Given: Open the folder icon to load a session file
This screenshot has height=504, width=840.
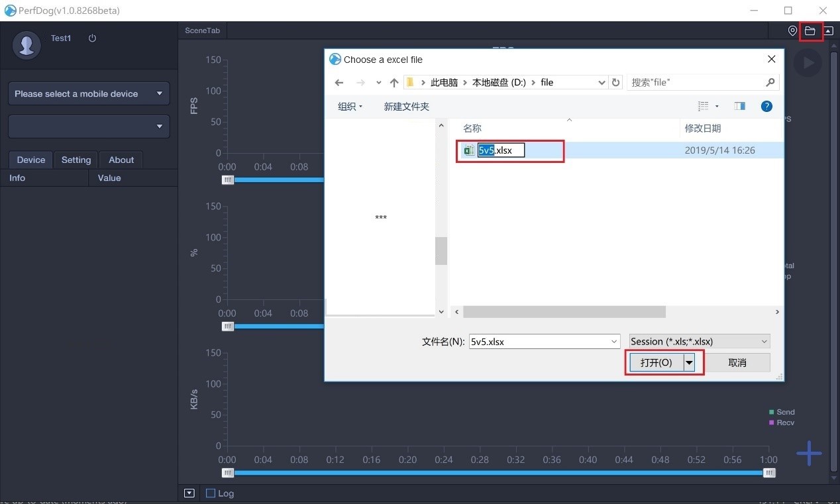Looking at the screenshot, I should pyautogui.click(x=810, y=30).
